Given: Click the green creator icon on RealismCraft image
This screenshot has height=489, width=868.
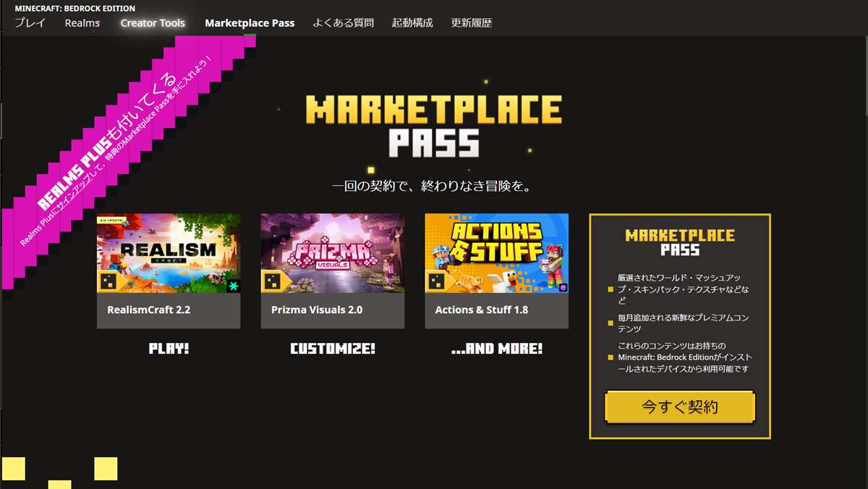Looking at the screenshot, I should click(233, 286).
